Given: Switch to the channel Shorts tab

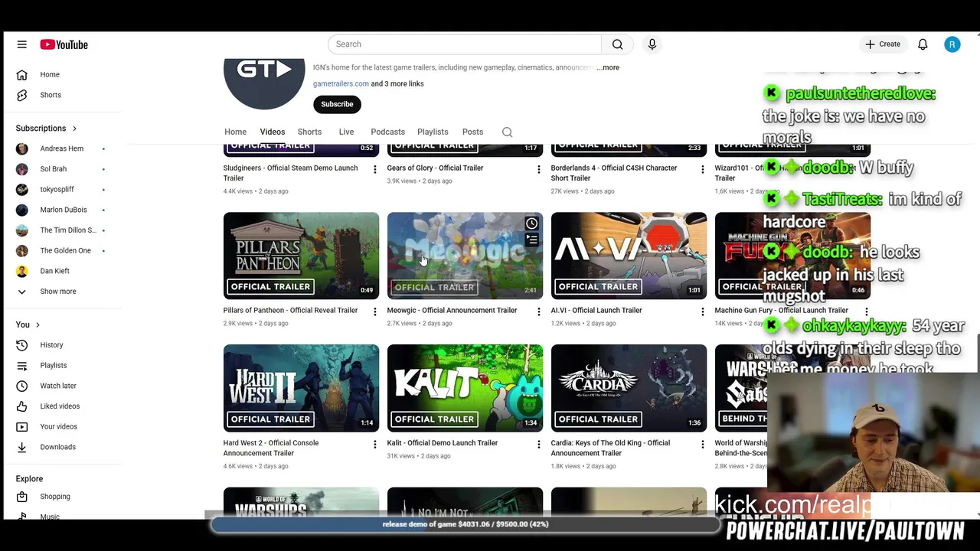Looking at the screenshot, I should tap(309, 132).
